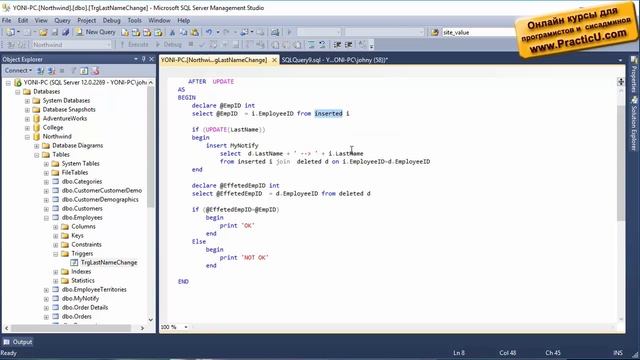Click the Execute button
The height and width of the screenshot is (360, 640).
[135, 44]
